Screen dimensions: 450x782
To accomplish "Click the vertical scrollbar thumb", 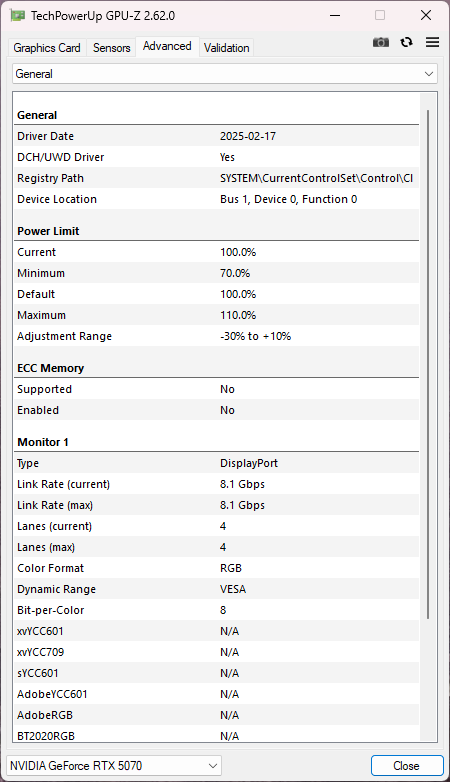I will pos(428,364).
